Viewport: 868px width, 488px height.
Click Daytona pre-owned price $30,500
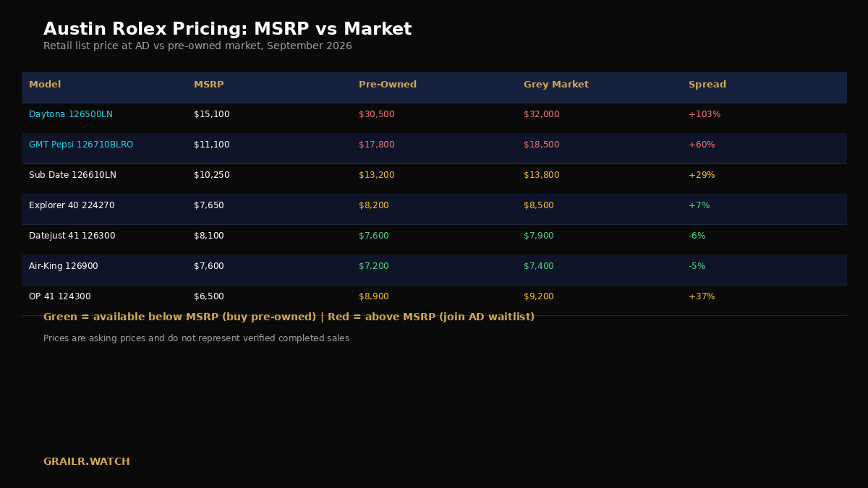click(377, 114)
